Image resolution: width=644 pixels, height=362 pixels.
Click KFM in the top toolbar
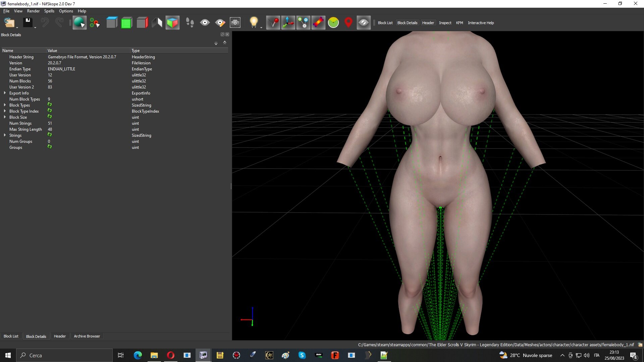click(460, 23)
